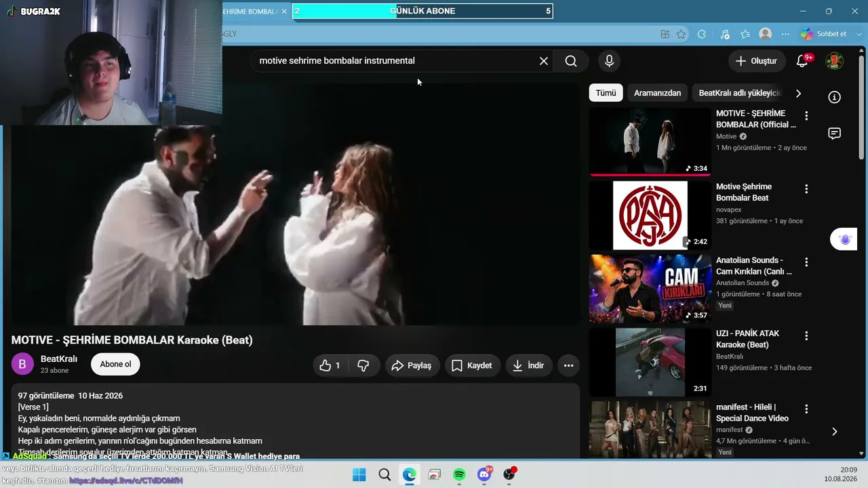The image size is (868, 488).
Task: Open the YouTube notifications bell
Action: click(x=802, y=61)
